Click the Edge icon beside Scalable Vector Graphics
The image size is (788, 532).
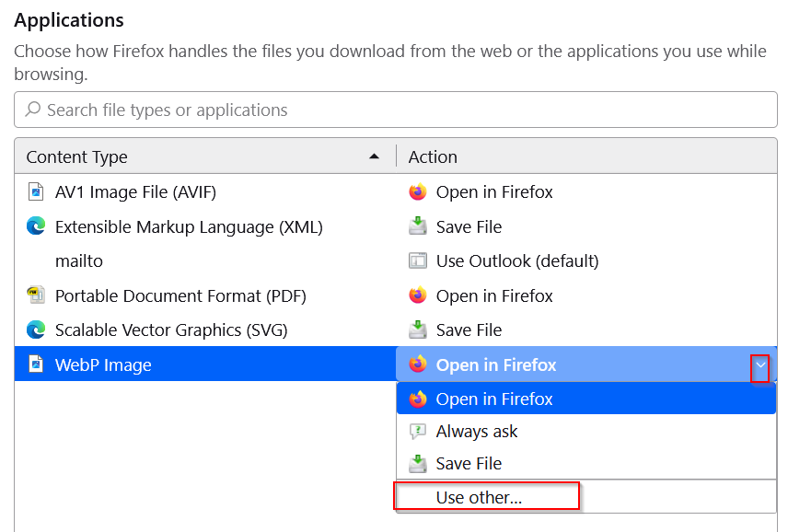pos(36,330)
